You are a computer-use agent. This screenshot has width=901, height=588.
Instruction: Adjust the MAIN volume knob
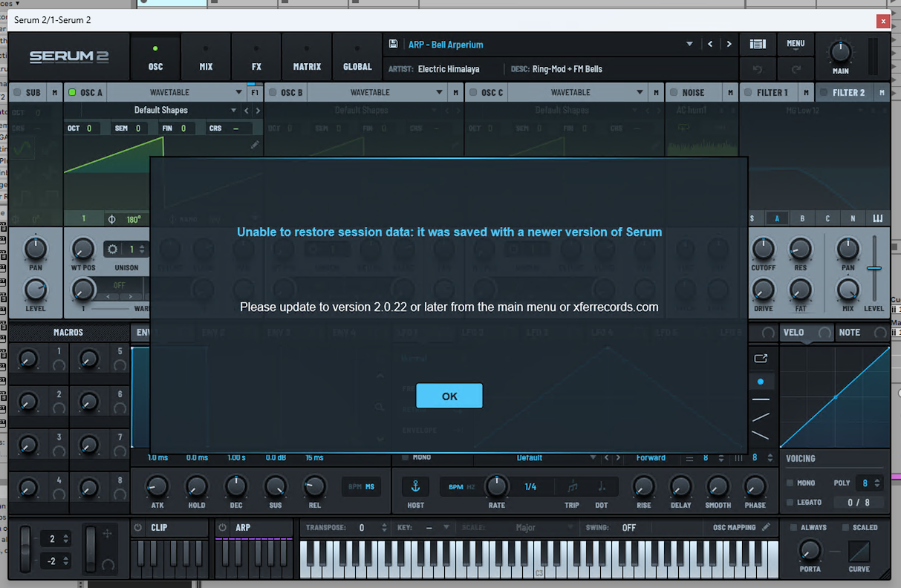(840, 53)
